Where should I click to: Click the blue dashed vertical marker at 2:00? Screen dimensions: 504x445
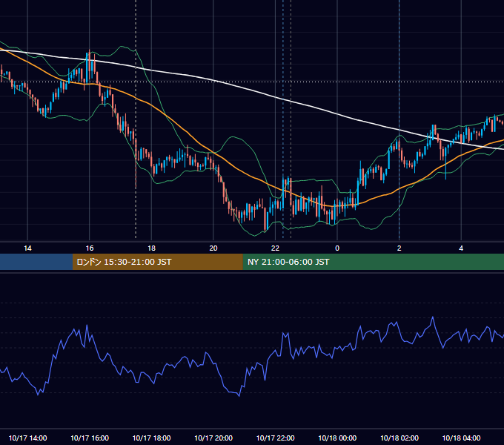(x=399, y=119)
